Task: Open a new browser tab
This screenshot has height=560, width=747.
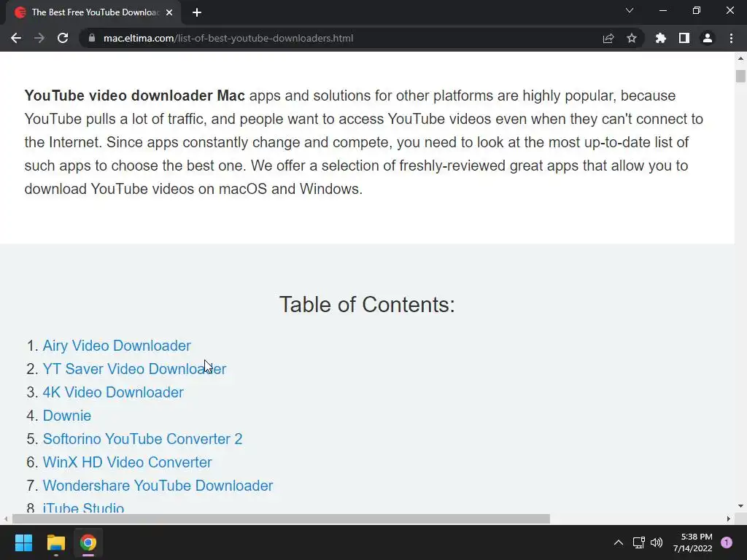Action: click(197, 12)
